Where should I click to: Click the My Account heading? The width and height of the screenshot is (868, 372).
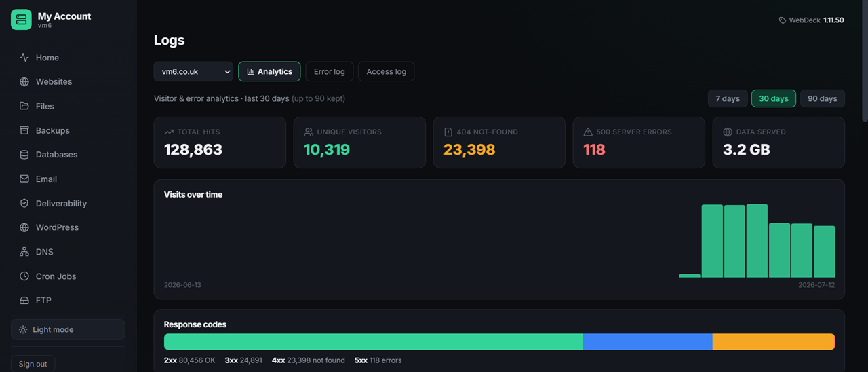click(x=64, y=16)
